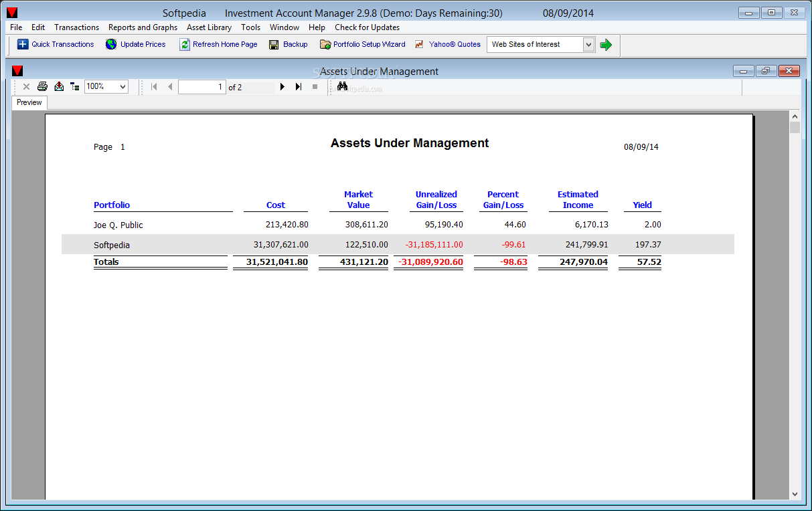
Task: Click the Market Value column header
Action: click(359, 200)
